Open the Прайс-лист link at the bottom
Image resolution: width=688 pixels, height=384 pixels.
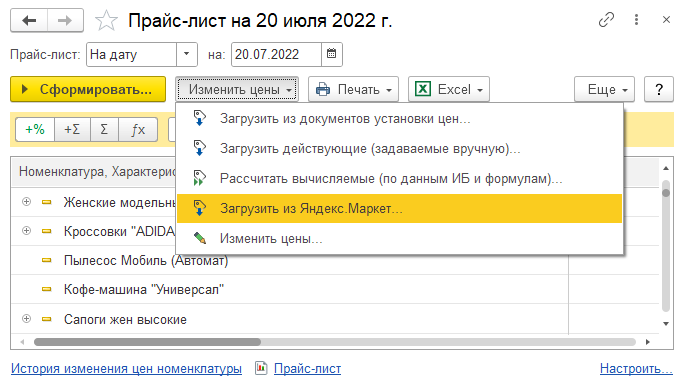(x=307, y=368)
